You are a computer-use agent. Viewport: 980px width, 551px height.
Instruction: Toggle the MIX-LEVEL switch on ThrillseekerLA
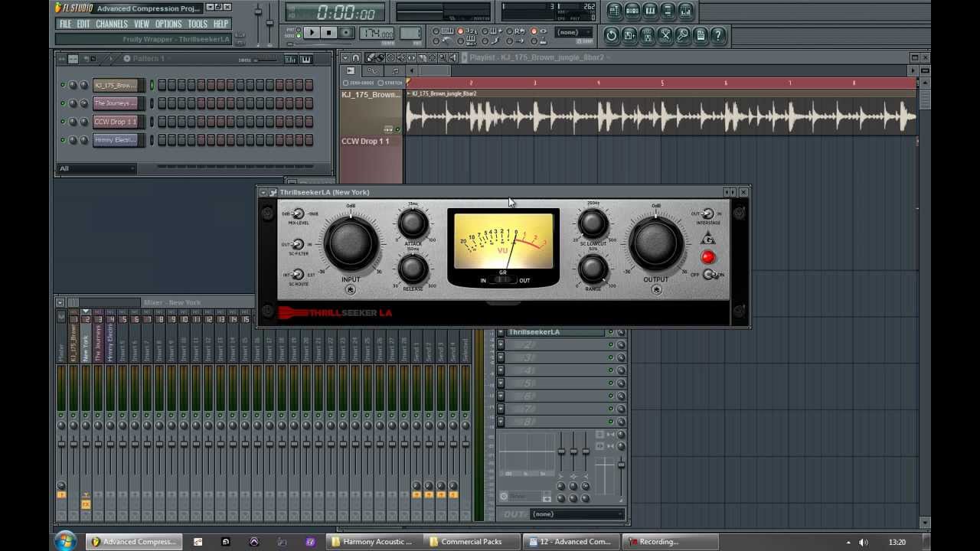[x=298, y=214]
